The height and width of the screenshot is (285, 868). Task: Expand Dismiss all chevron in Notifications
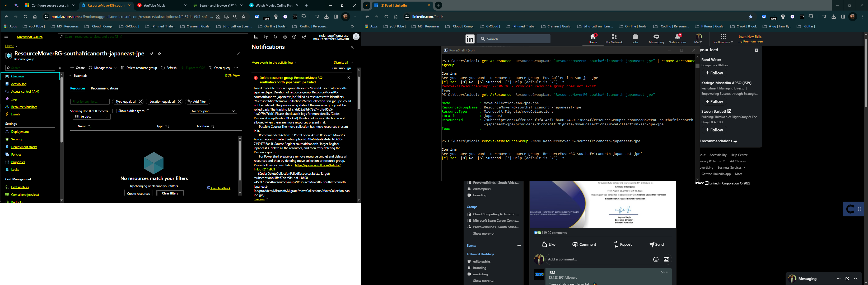pyautogui.click(x=352, y=63)
